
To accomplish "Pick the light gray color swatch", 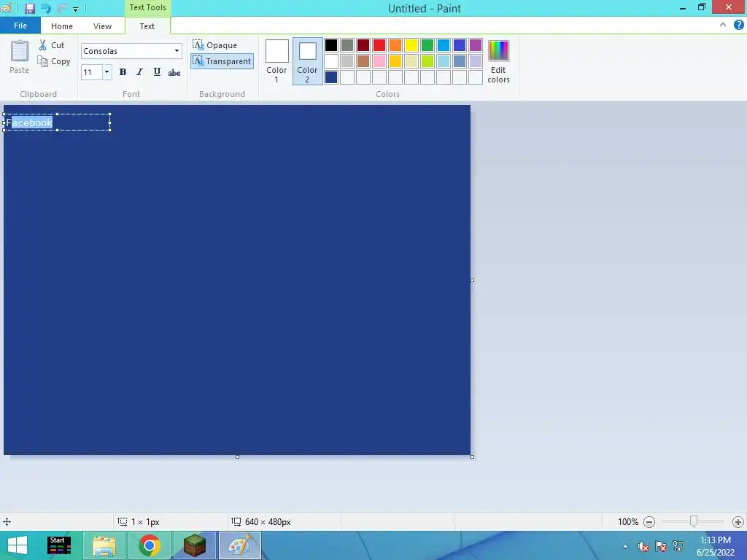I will [347, 61].
